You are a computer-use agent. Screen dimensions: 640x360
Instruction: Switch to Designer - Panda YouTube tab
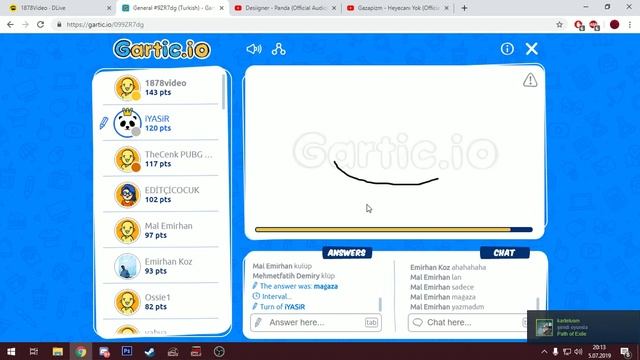coord(286,8)
